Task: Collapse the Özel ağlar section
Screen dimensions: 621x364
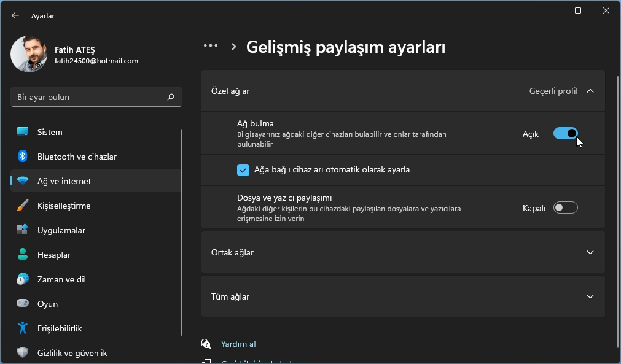Action: point(590,90)
